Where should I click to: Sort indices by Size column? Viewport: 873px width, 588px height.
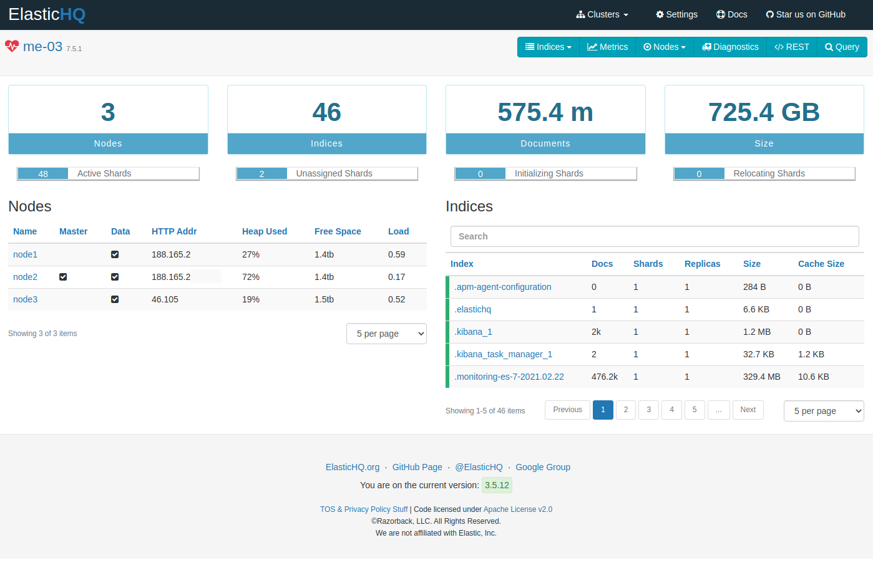(752, 264)
